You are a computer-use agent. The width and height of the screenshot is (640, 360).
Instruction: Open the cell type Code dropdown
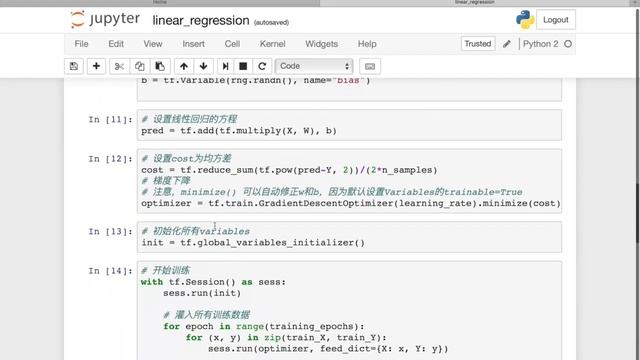coord(313,66)
